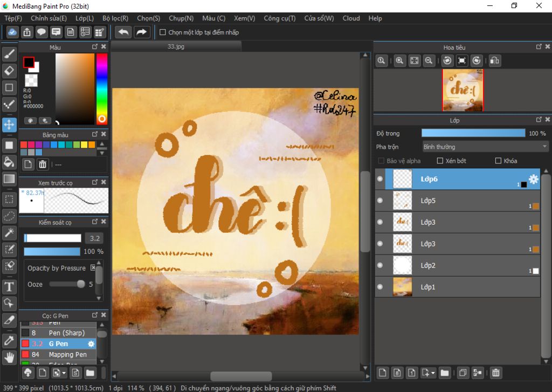Hide the Lớp1 layer
The height and width of the screenshot is (392, 552).
380,287
